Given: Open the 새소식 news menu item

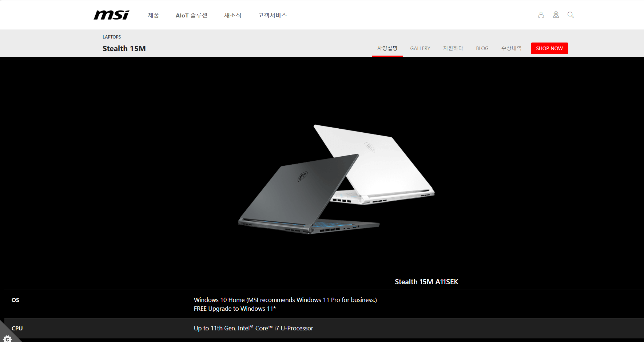Looking at the screenshot, I should click(232, 15).
